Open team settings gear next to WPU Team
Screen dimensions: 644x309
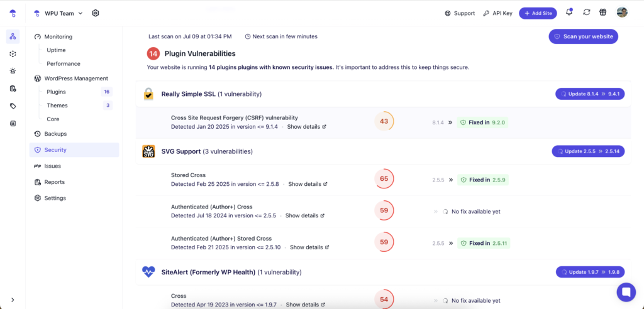tap(96, 13)
